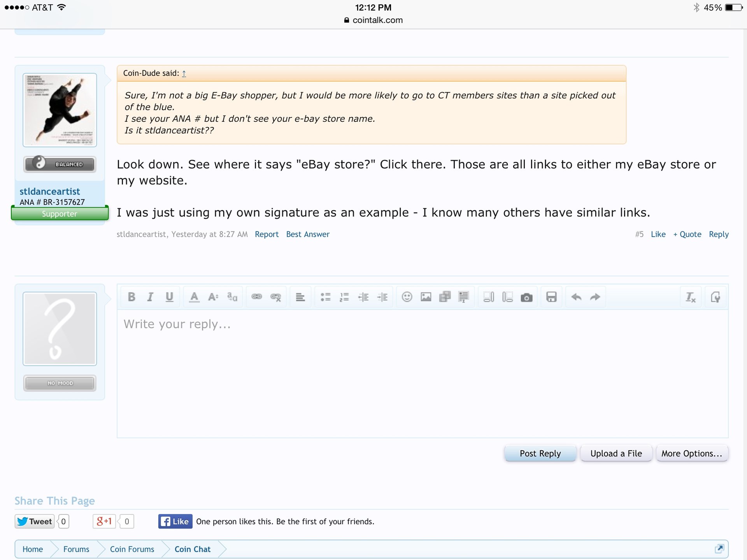This screenshot has height=560, width=747.
Task: Toggle ordered numbered list
Action: point(344,297)
